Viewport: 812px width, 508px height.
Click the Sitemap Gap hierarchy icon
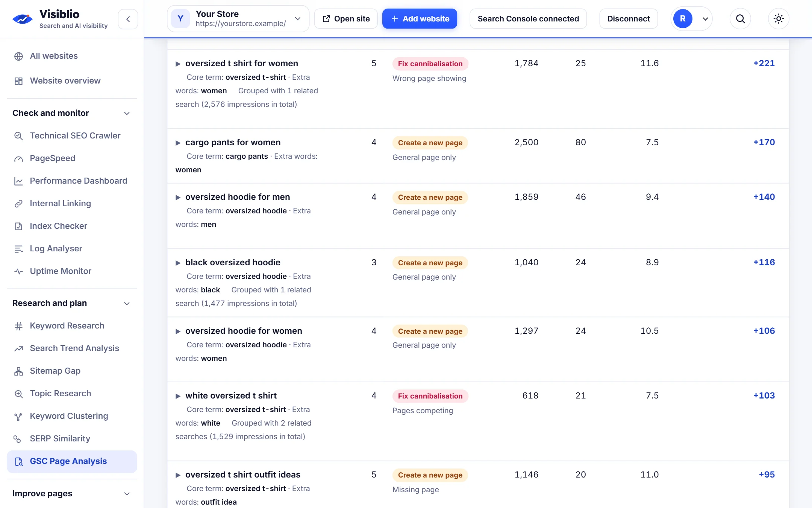(18, 371)
